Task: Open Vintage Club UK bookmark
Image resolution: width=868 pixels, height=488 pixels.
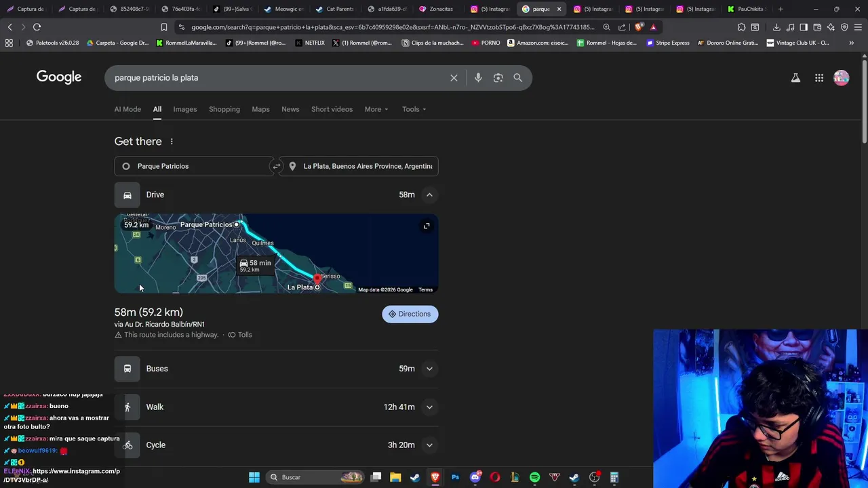Action: point(797,43)
